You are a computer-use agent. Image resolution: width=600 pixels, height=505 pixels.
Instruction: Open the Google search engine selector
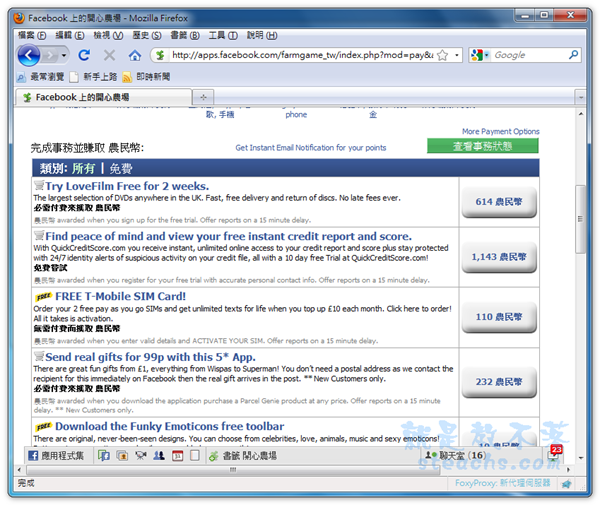pyautogui.click(x=480, y=55)
